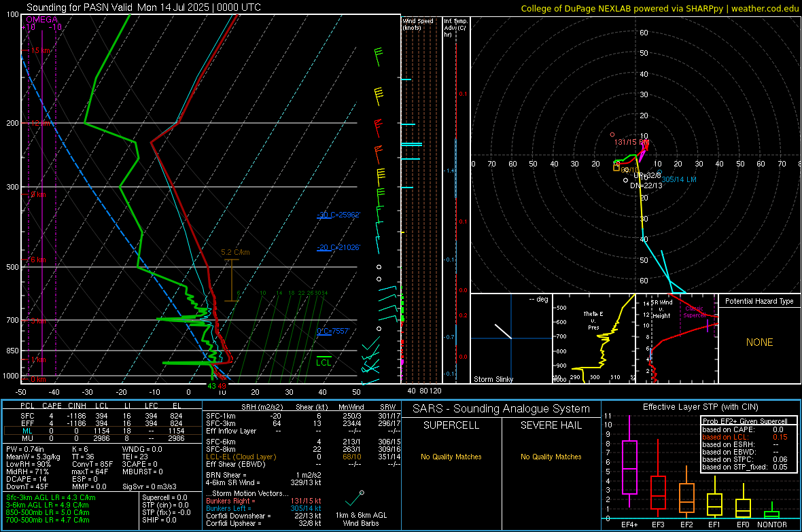Click the 131/15 RM hodograph label

click(x=631, y=142)
